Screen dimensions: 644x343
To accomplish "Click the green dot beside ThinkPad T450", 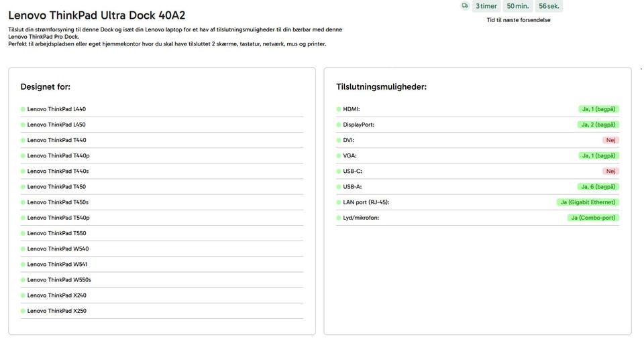I will click(x=23, y=187).
